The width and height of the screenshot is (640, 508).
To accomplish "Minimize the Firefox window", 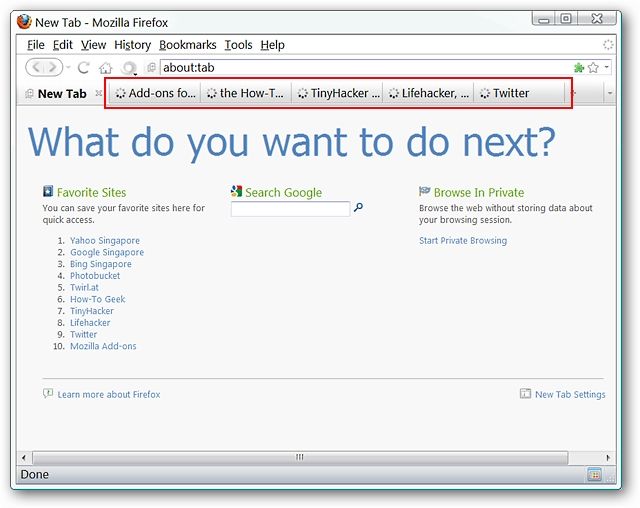I will coord(544,19).
